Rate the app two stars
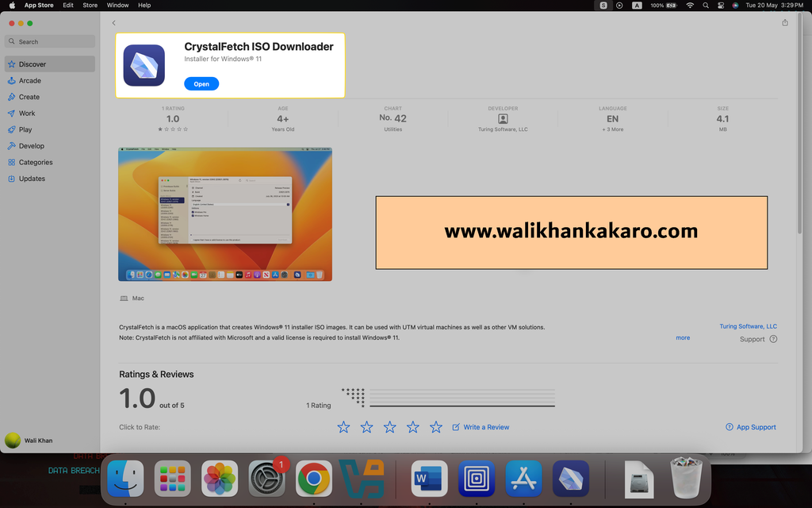 click(366, 427)
